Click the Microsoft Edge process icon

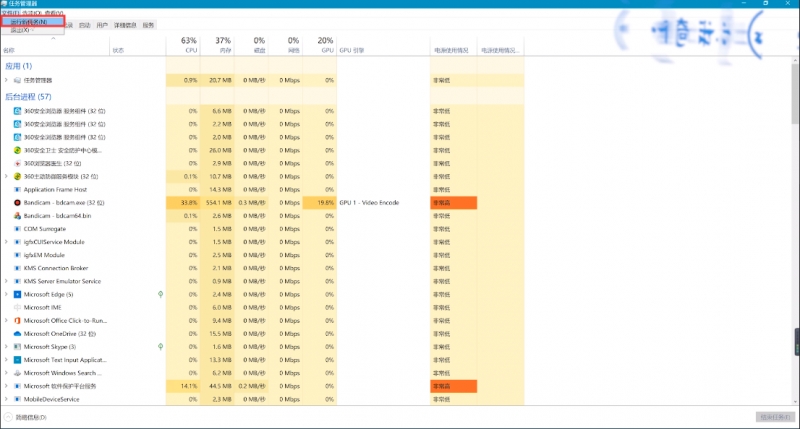coord(17,294)
